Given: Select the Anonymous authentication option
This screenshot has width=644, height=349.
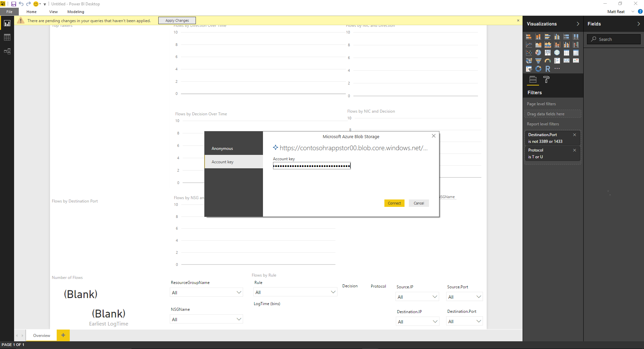Looking at the screenshot, I should (234, 149).
